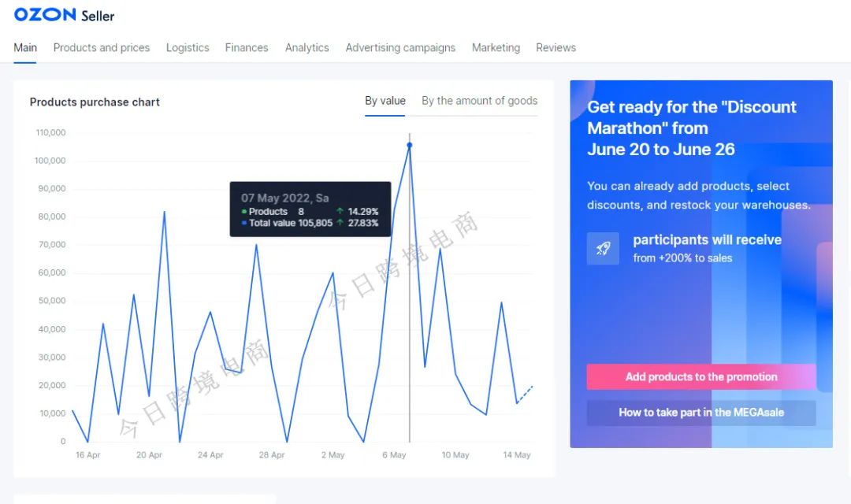This screenshot has height=504, width=851.
Task: Switch chart to By value
Action: [385, 101]
